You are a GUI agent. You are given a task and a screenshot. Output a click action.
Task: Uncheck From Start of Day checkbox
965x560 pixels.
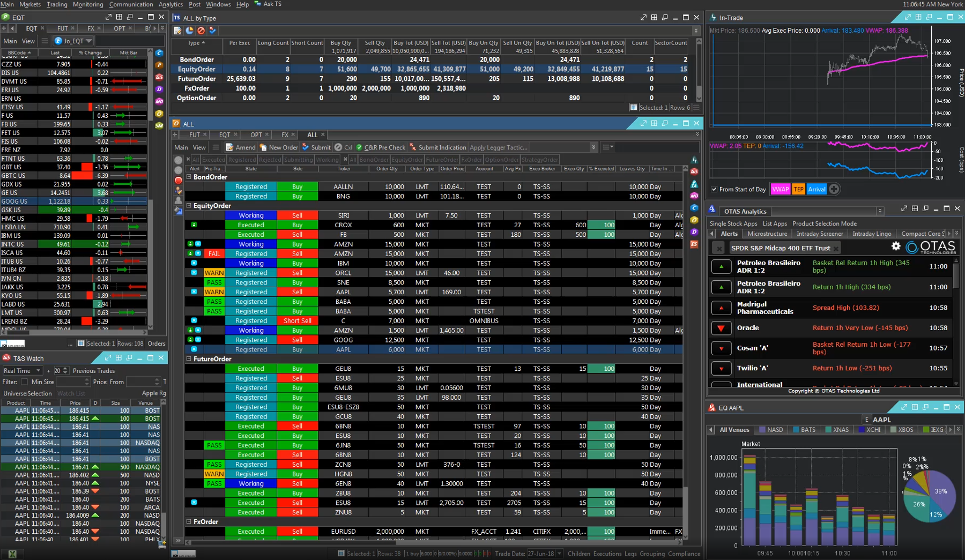[x=714, y=189]
